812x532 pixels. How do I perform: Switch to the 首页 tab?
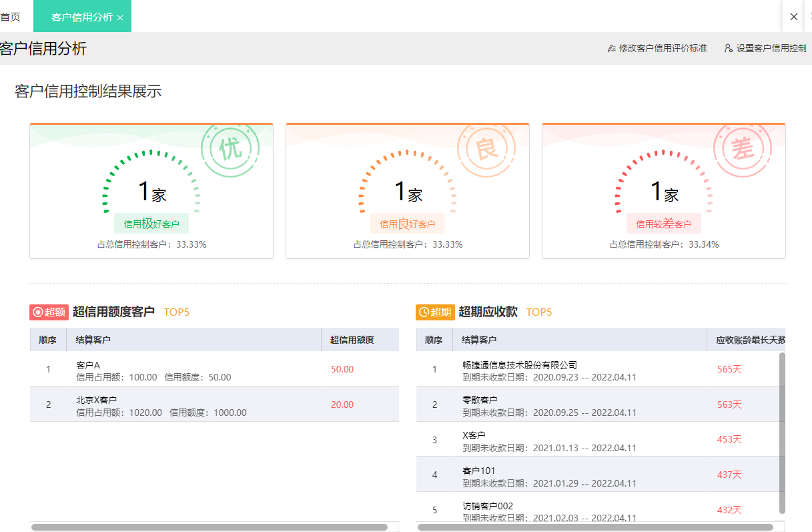11,17
